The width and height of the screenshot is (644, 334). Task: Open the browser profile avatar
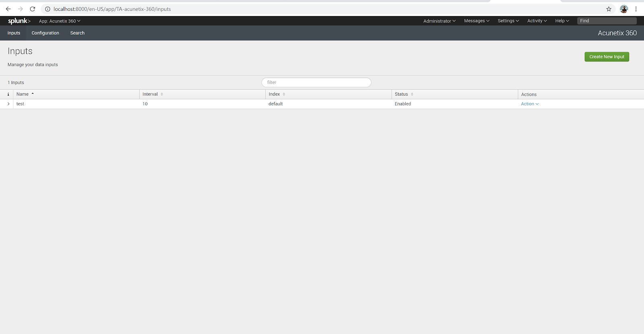click(x=624, y=9)
